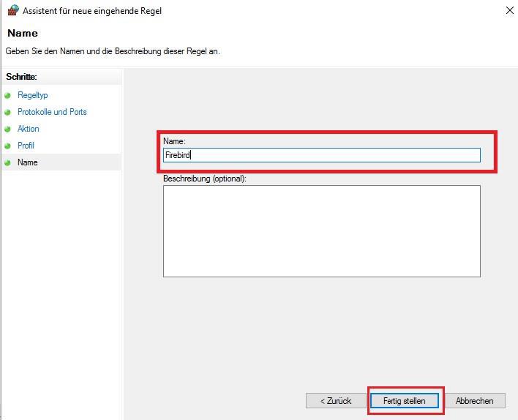Click the 'Schritte:' sidebar header
Viewport: 518px width, 420px height.
tap(21, 77)
